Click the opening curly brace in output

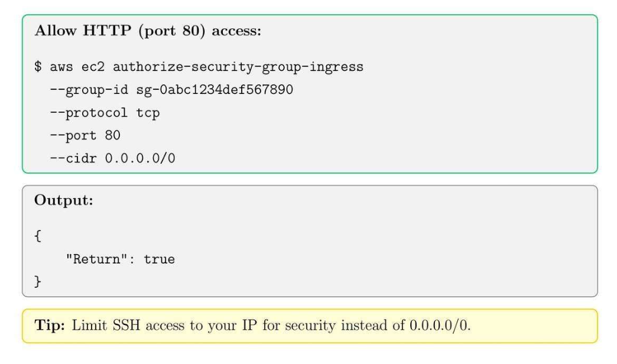[x=38, y=235]
